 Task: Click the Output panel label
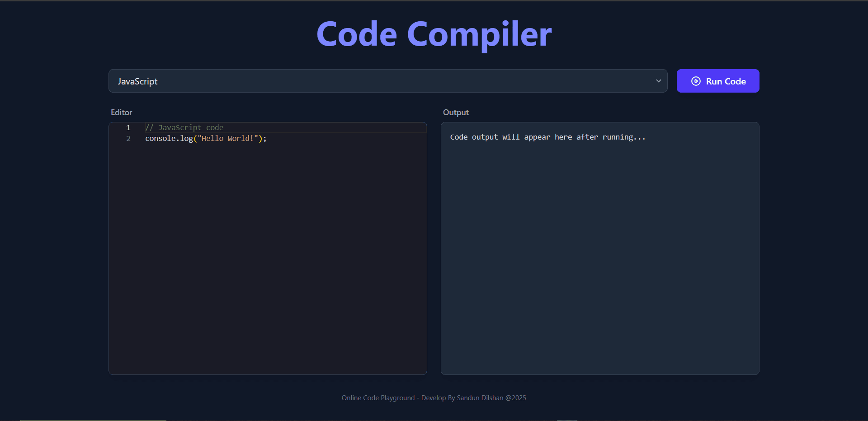pos(456,112)
